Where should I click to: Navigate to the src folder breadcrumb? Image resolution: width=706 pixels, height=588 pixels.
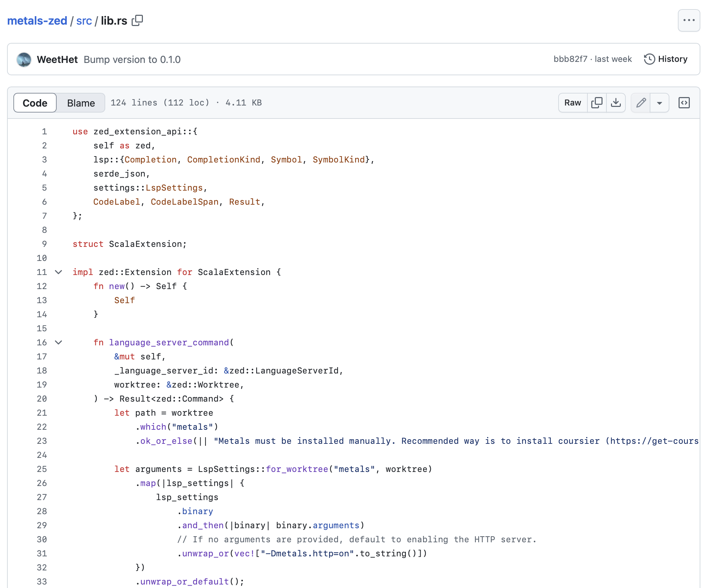(x=84, y=21)
